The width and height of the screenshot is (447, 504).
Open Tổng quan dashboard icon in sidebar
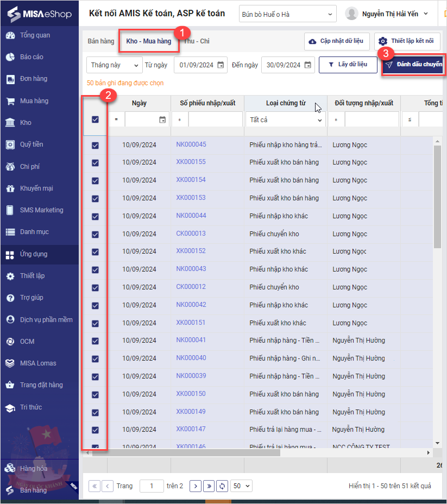click(x=10, y=35)
